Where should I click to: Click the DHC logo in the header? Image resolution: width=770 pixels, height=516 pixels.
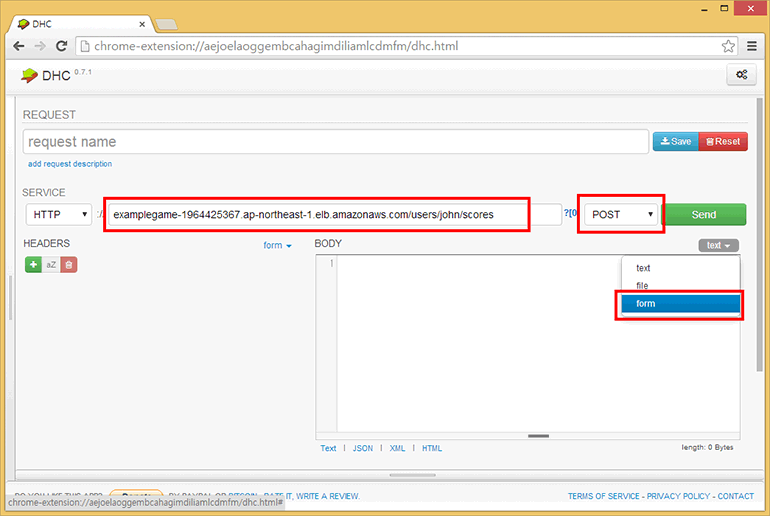(x=42, y=75)
